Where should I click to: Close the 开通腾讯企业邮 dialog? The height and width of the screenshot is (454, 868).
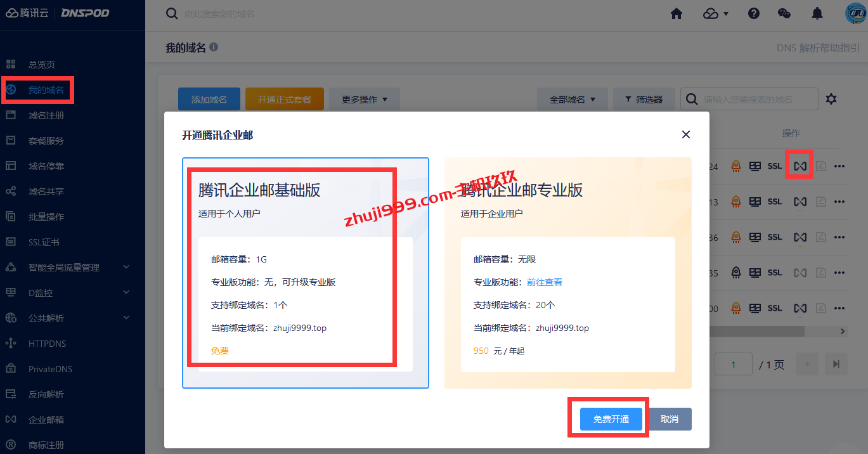point(685,134)
